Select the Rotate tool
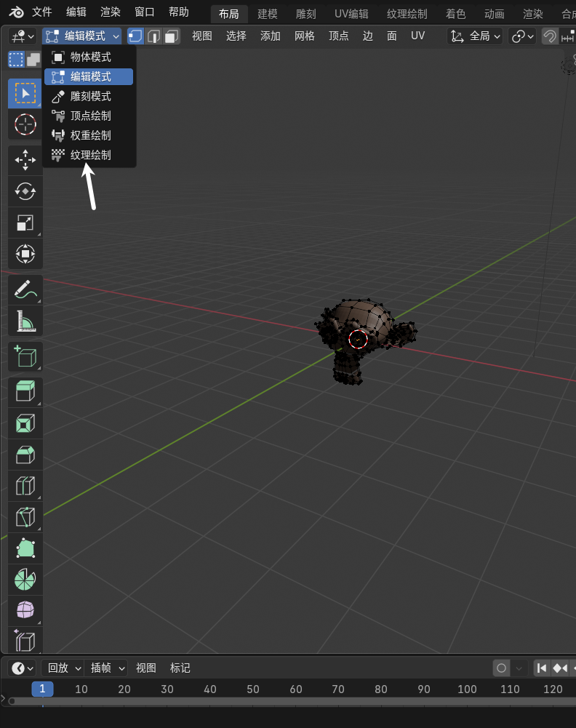The image size is (576, 728). point(25,191)
